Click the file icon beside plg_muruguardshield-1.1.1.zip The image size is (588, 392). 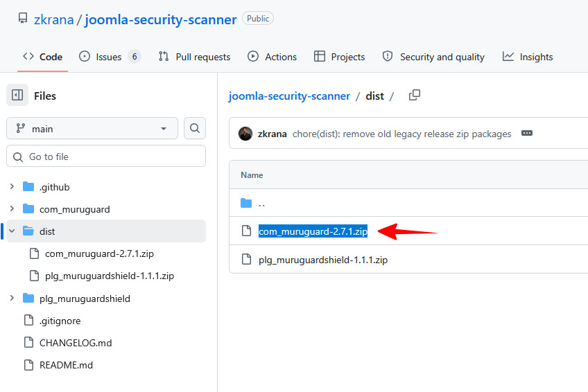(246, 259)
